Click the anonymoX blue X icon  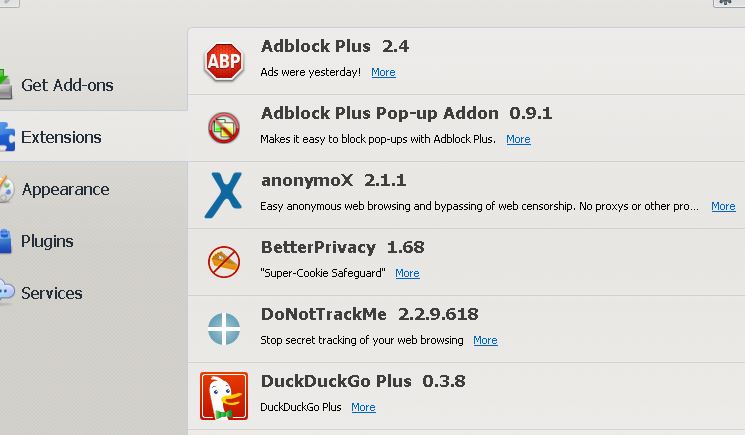coord(223,194)
